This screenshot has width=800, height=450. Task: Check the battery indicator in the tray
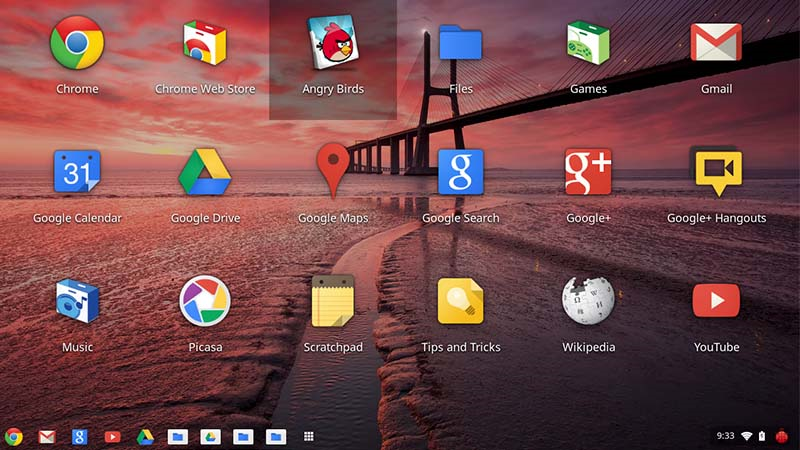pos(762,436)
